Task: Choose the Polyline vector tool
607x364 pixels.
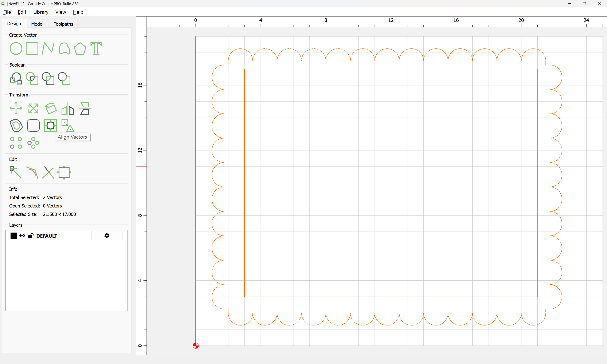Action: (48, 48)
